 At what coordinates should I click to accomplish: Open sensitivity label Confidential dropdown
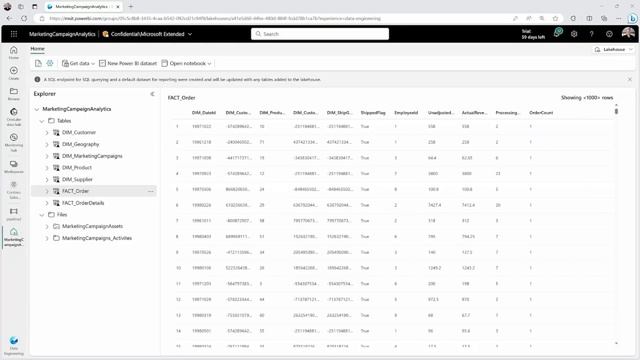tap(147, 34)
